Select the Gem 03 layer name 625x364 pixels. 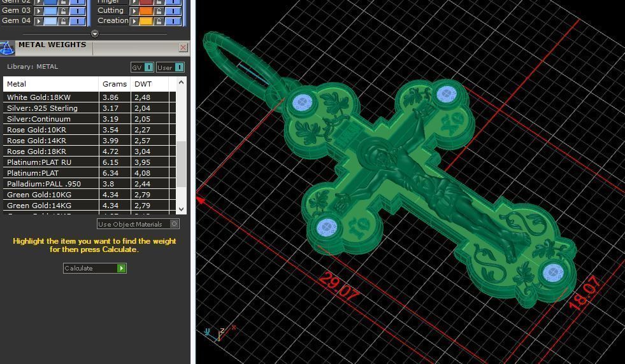tap(17, 10)
